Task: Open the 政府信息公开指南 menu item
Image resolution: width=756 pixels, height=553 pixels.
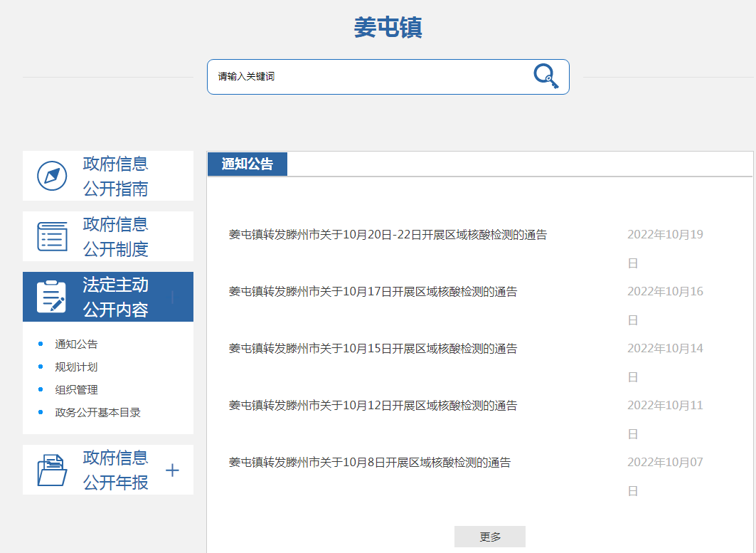Action: pos(108,176)
